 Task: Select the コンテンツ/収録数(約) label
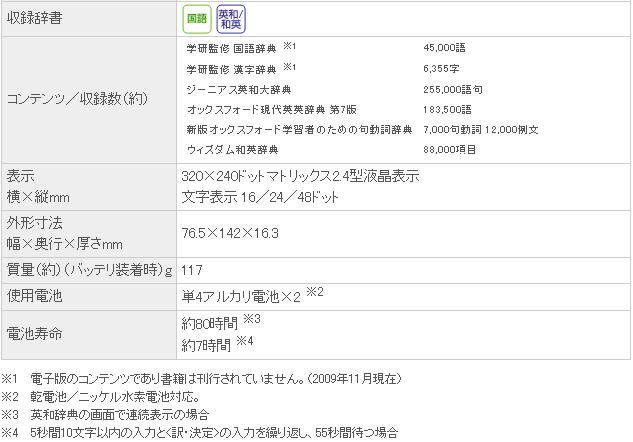point(77,99)
